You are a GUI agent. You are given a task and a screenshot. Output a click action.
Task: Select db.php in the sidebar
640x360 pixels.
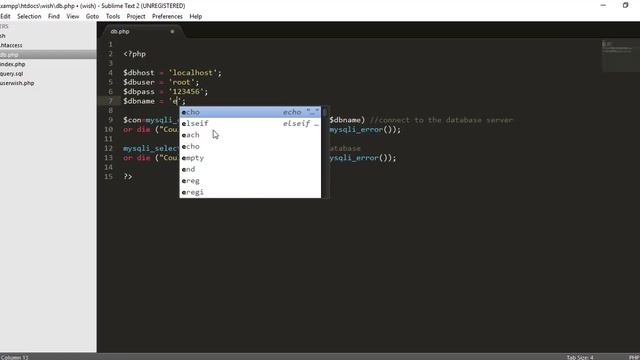[x=48, y=55]
